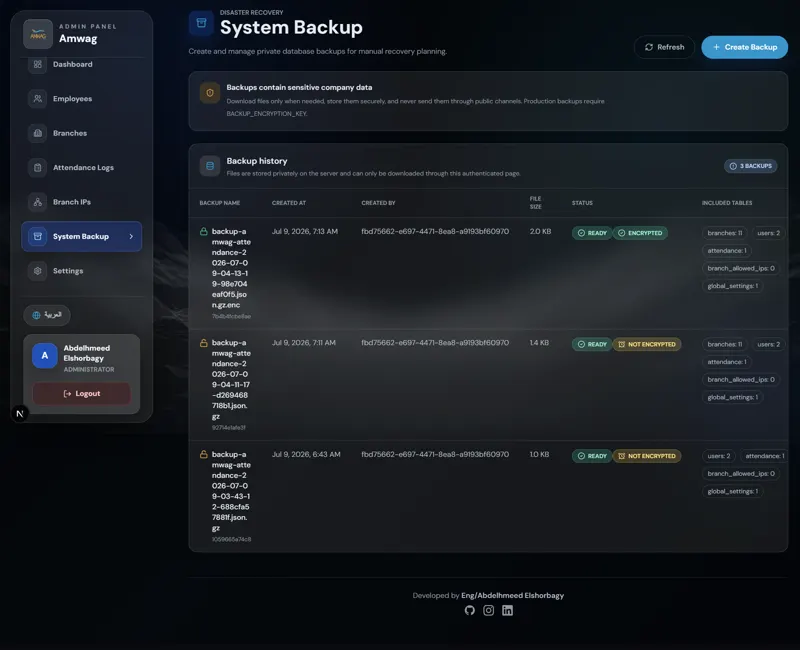Click the lock icon of the 7:13 AM backup

click(x=204, y=232)
